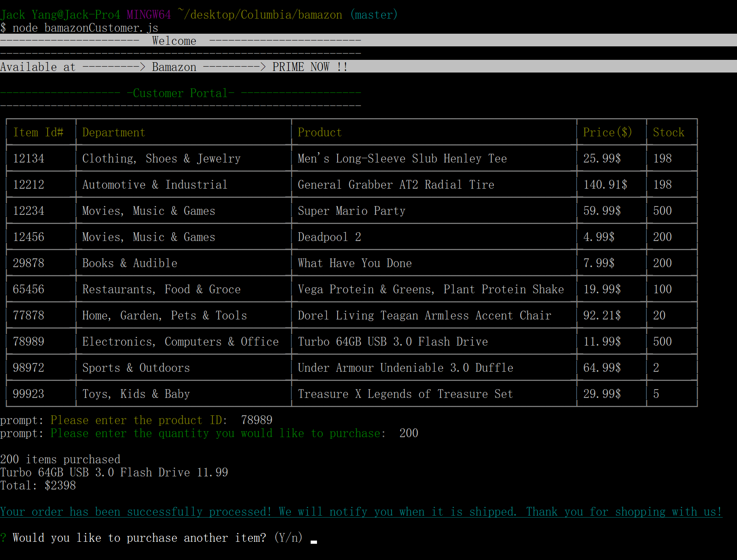Click item ID 99923 cell

(x=29, y=394)
